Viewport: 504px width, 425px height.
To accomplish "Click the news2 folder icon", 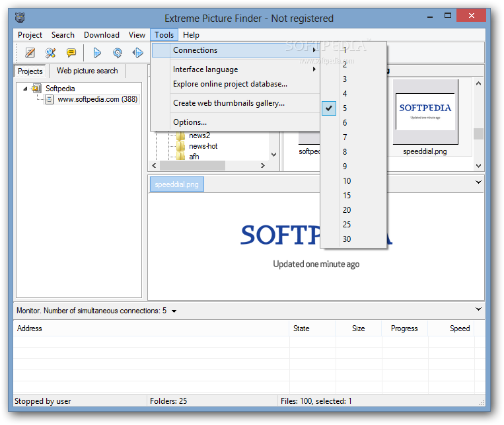I will click(180, 135).
